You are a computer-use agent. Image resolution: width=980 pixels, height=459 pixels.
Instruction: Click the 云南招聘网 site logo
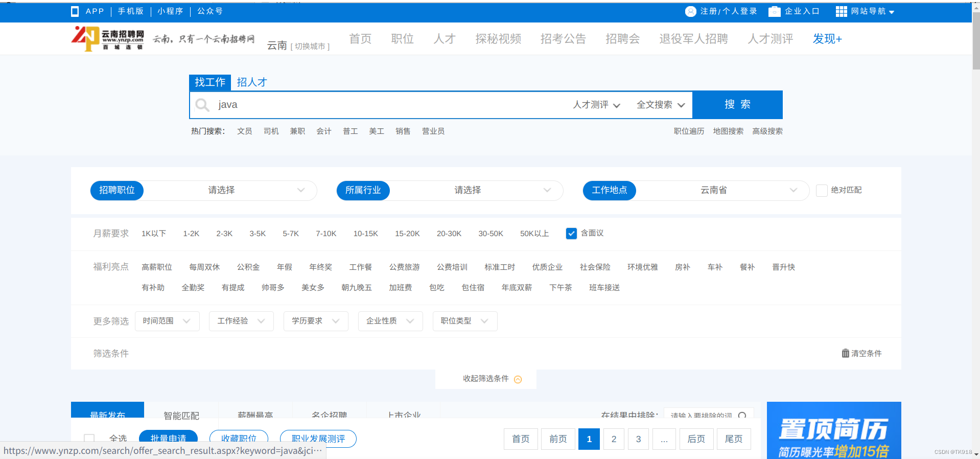(x=108, y=38)
